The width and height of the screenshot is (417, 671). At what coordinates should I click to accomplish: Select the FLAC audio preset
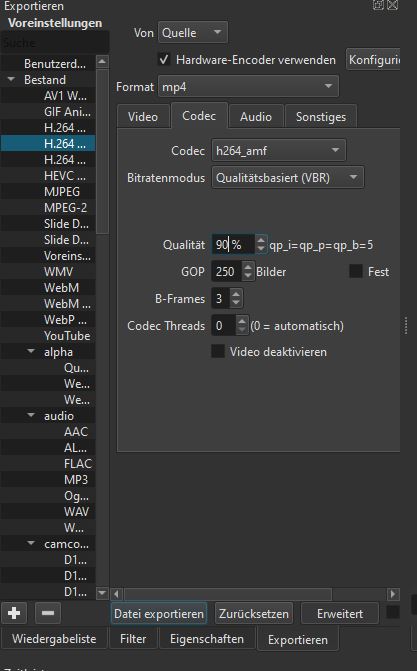click(x=48, y=463)
